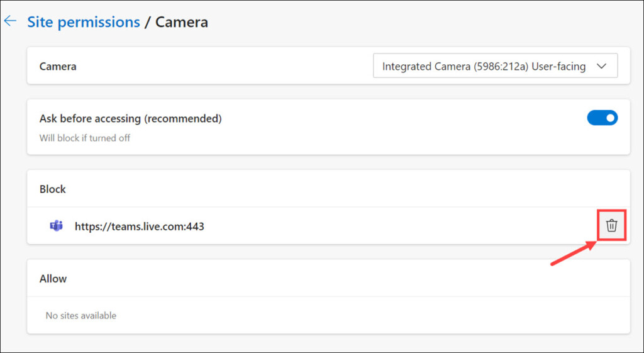
Task: Click 'Integrated Camera (5986:212a) User-facing' text
Action: coord(484,66)
